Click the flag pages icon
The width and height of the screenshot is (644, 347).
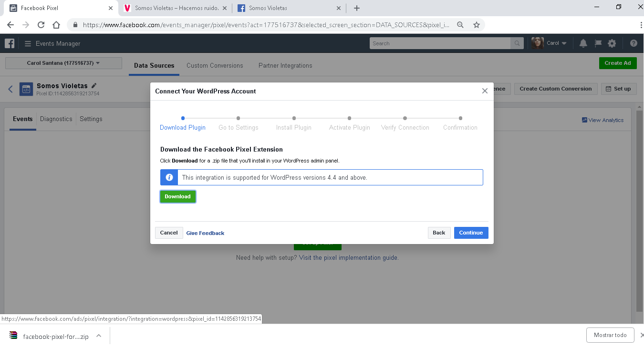pos(598,43)
